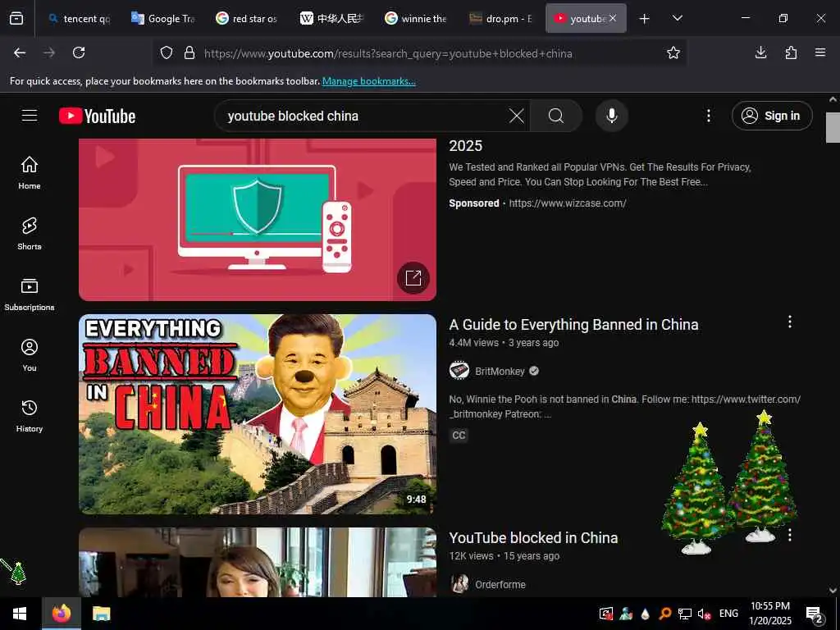
Task: List all tabs with the dropdown chevron
Action: [677, 19]
